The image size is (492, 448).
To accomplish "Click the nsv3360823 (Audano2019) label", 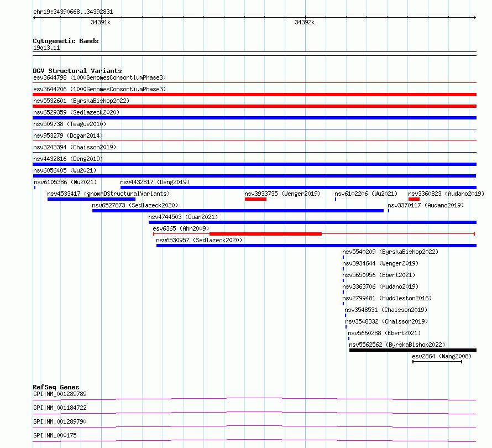I will (x=446, y=194).
